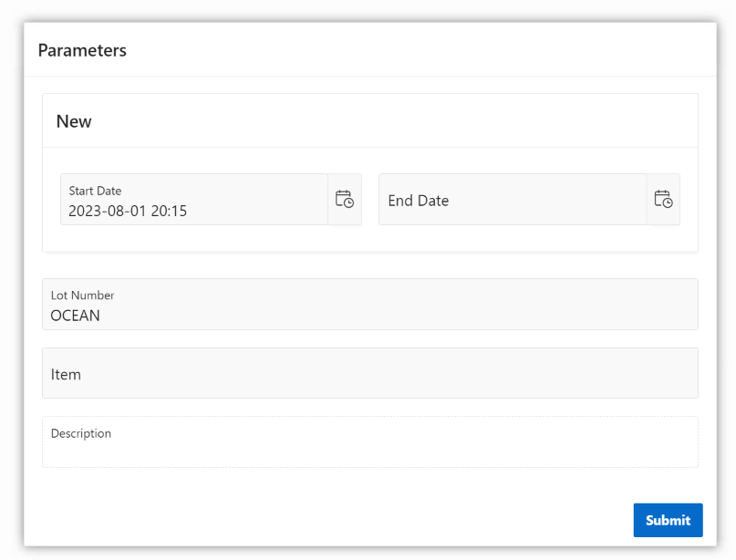
Task: Click the Parameters dialog heading
Action: (x=82, y=50)
